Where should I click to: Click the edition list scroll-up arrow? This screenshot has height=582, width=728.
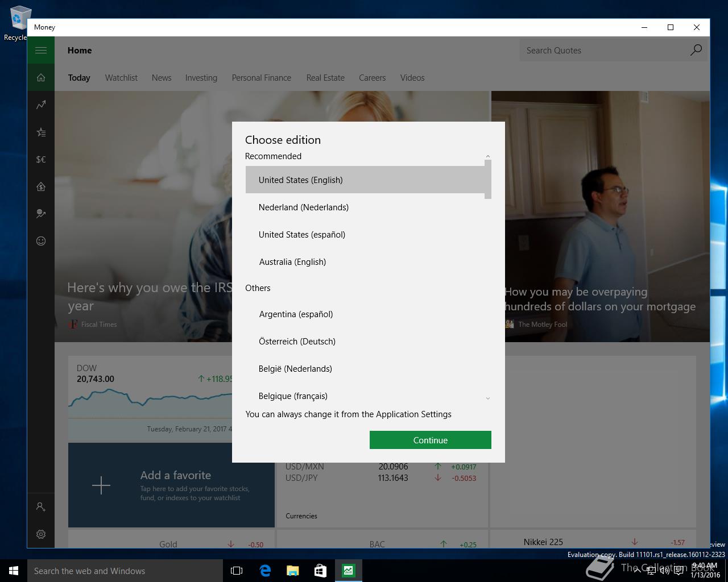(487, 156)
